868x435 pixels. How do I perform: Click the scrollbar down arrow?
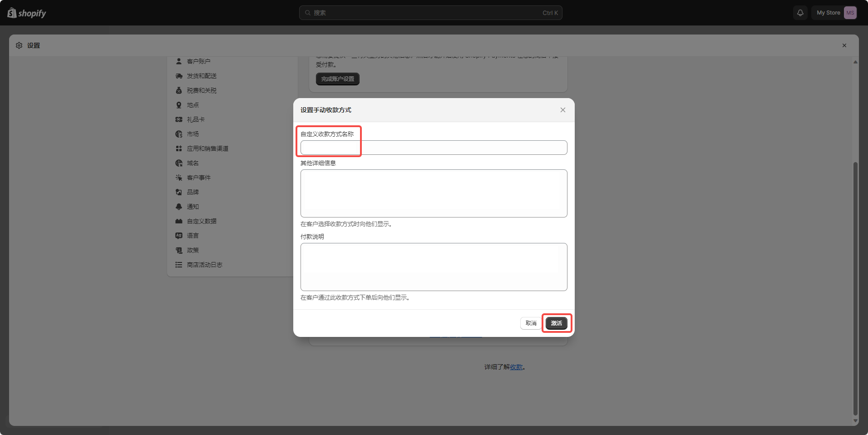coord(855,421)
